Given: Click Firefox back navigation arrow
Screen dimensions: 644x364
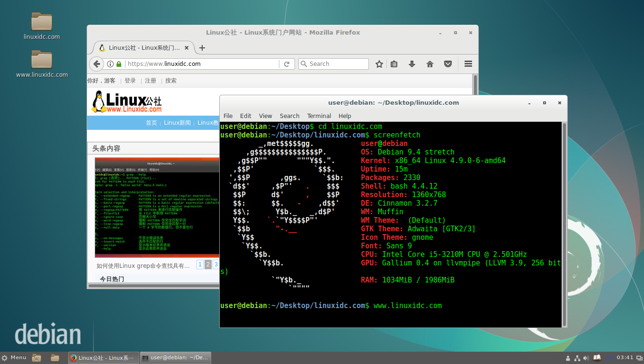Looking at the screenshot, I should [97, 64].
